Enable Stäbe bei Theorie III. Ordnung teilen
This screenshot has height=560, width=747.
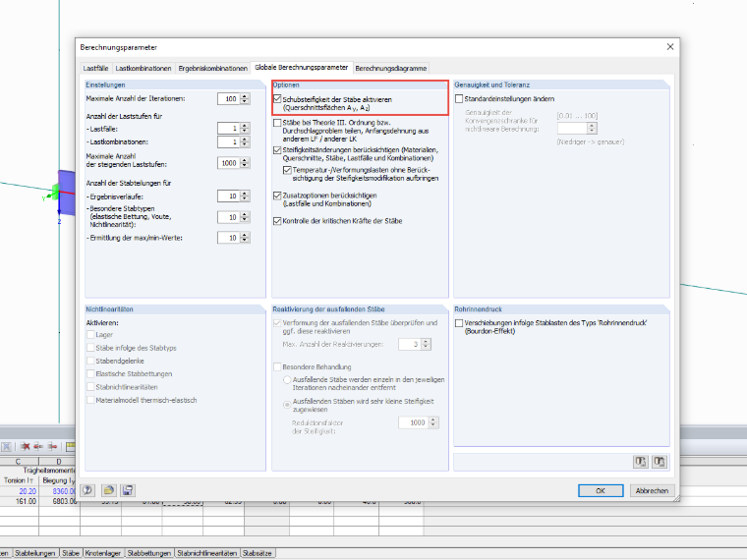point(277,123)
